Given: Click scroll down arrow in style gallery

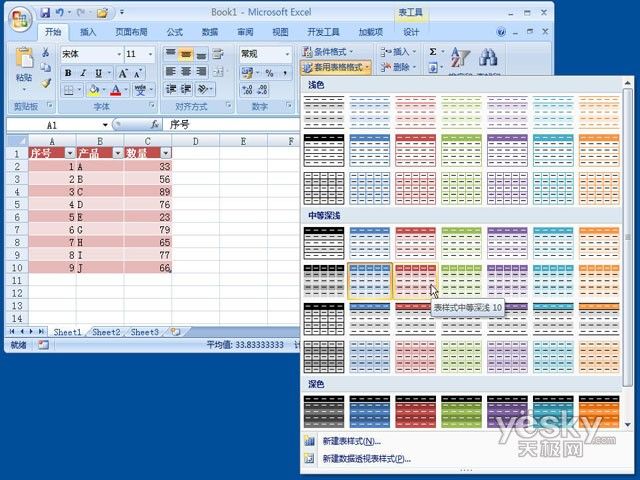Looking at the screenshot, I should (x=628, y=424).
